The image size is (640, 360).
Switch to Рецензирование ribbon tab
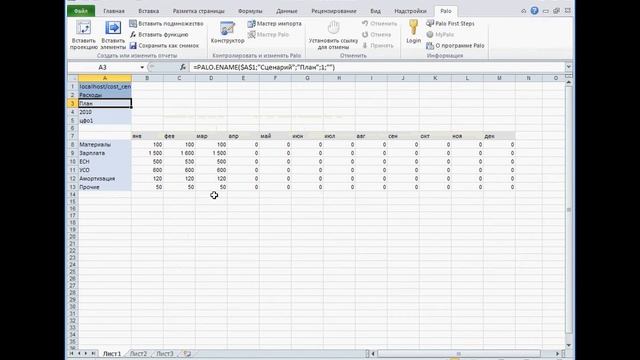333,11
